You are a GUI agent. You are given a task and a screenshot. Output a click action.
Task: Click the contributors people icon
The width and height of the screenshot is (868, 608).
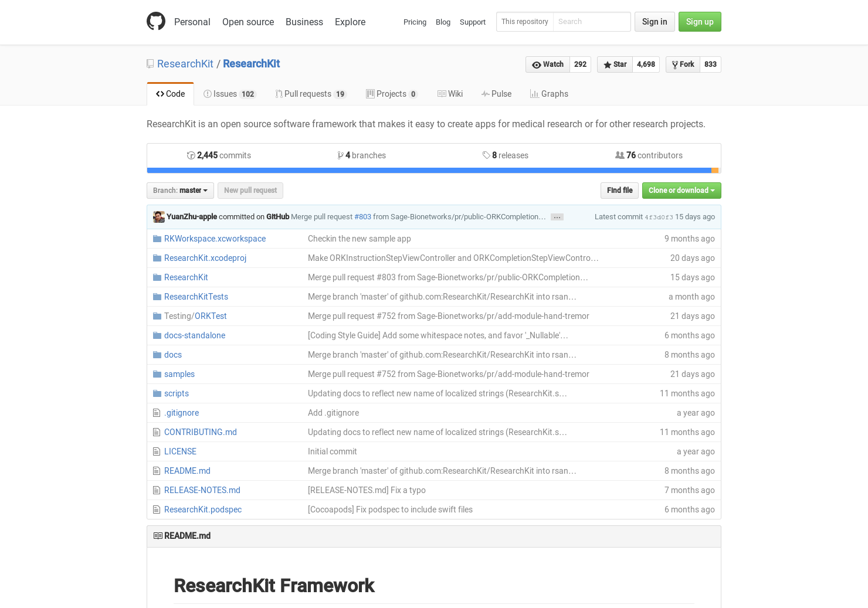coord(620,155)
